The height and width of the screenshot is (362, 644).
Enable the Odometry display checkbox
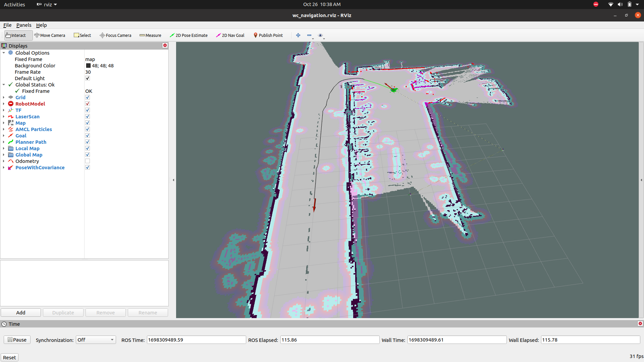pyautogui.click(x=88, y=161)
